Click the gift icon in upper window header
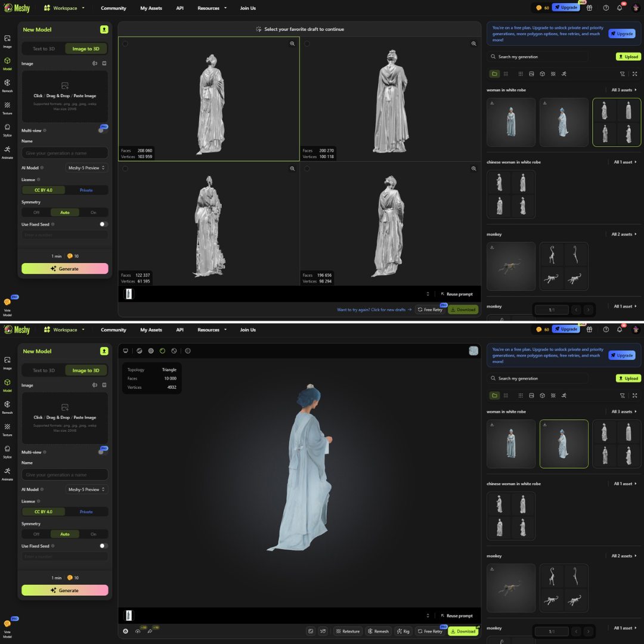Viewport: 644px width, 644px height. [589, 8]
